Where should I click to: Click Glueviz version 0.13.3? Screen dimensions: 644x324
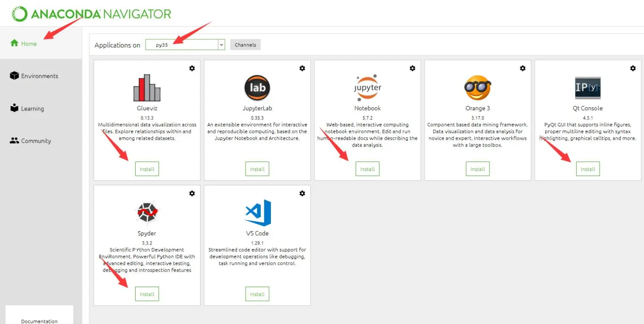coord(147,117)
